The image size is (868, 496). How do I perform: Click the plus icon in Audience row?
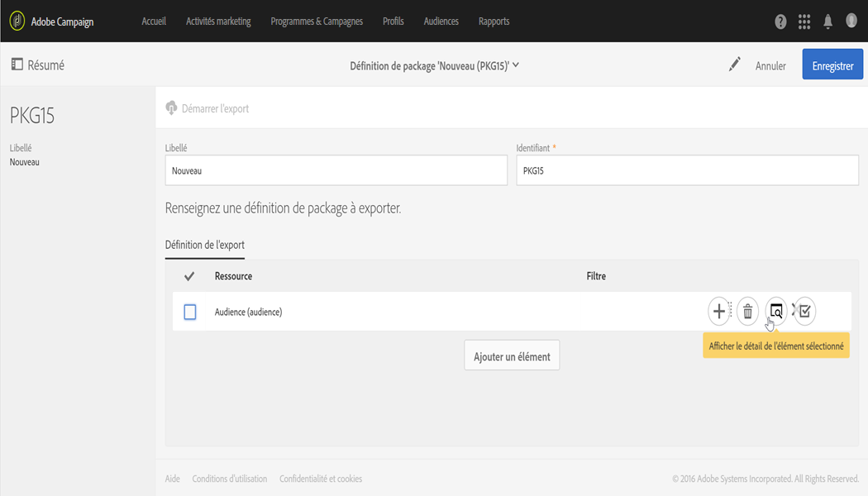pyautogui.click(x=719, y=312)
